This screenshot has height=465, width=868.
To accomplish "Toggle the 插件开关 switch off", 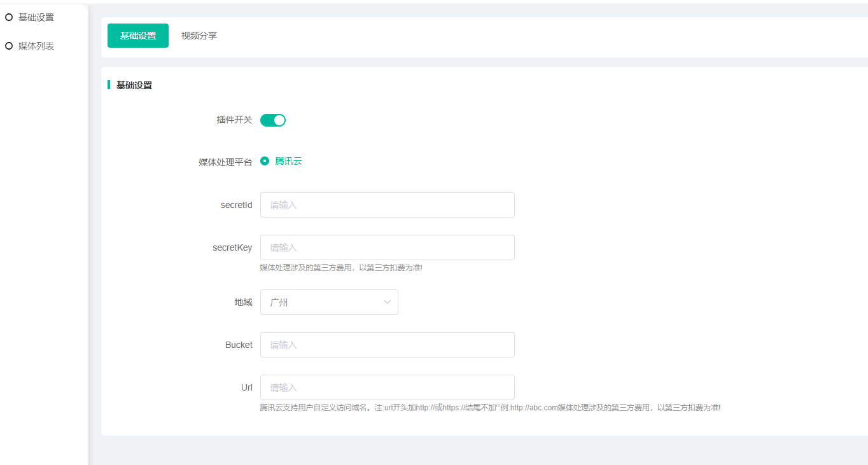I will click(273, 120).
